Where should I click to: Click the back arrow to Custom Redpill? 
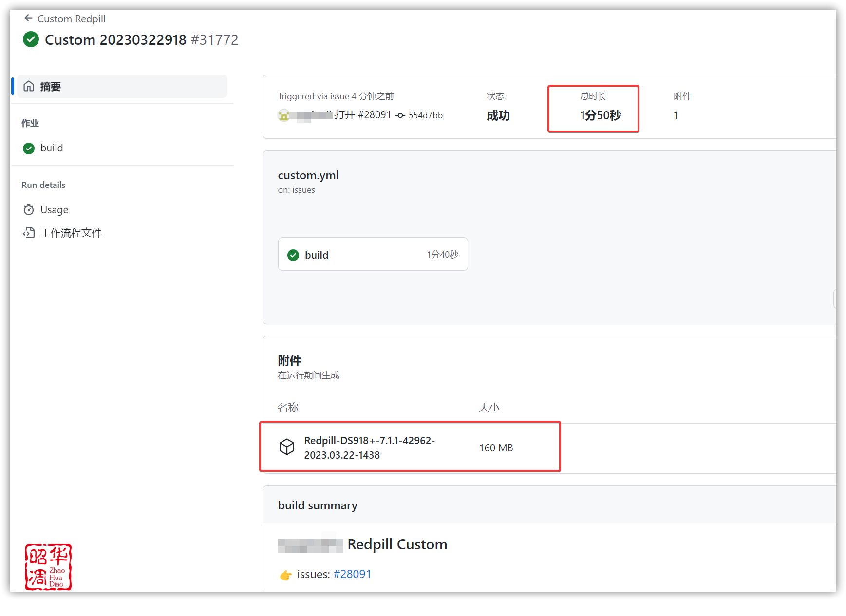point(28,19)
